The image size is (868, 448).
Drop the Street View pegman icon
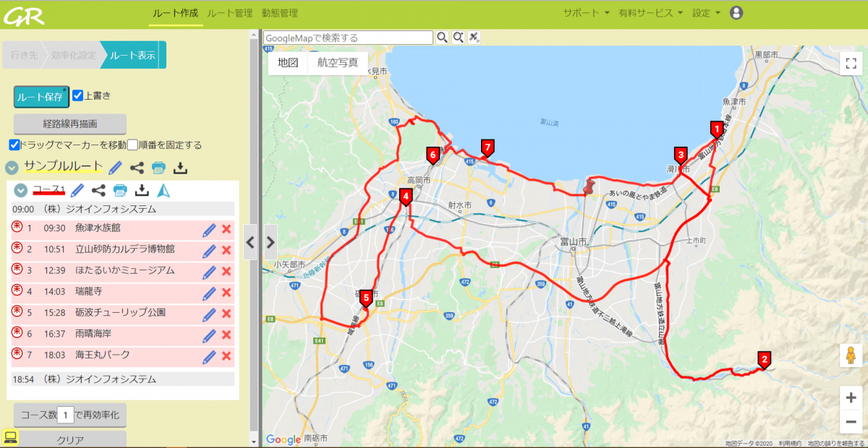(851, 356)
